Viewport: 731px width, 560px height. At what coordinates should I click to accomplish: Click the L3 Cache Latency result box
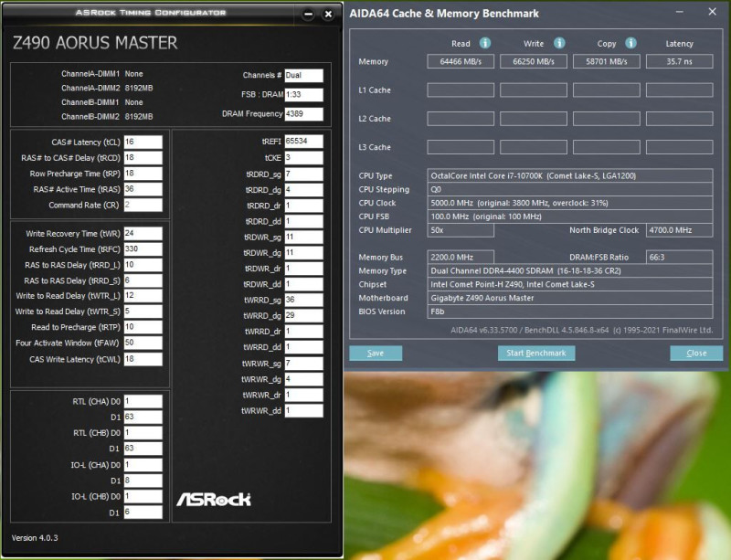click(679, 147)
